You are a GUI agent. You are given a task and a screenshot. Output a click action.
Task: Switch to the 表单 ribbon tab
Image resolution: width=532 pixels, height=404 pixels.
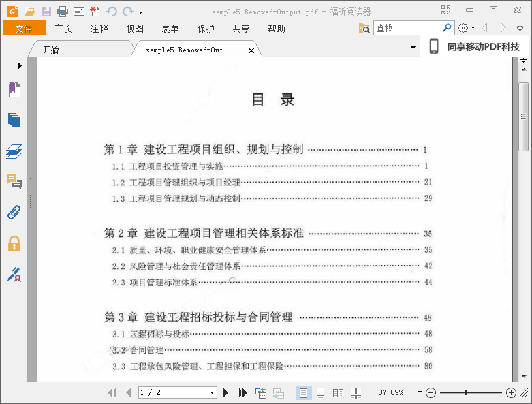[x=170, y=29]
